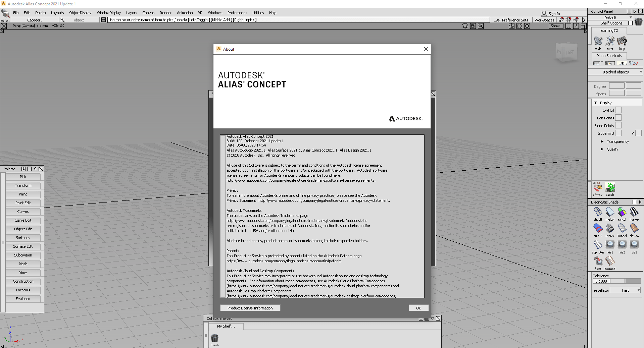Open the Render menu
This screenshot has width=644, height=348.
pos(165,13)
